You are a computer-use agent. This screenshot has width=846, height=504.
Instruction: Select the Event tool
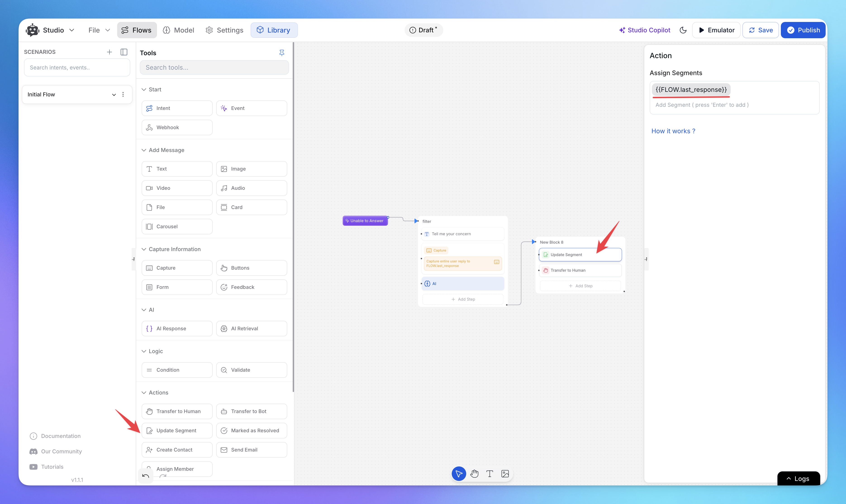coord(252,108)
